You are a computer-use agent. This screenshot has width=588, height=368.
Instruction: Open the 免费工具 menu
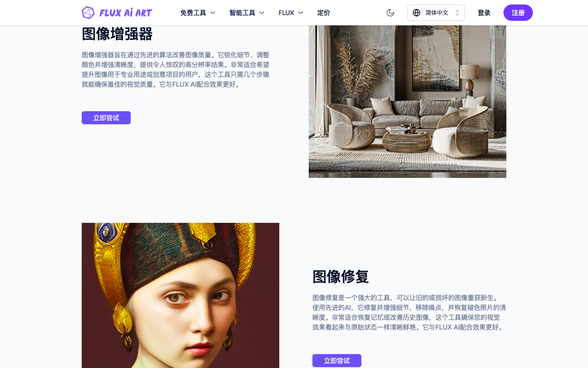pos(198,13)
